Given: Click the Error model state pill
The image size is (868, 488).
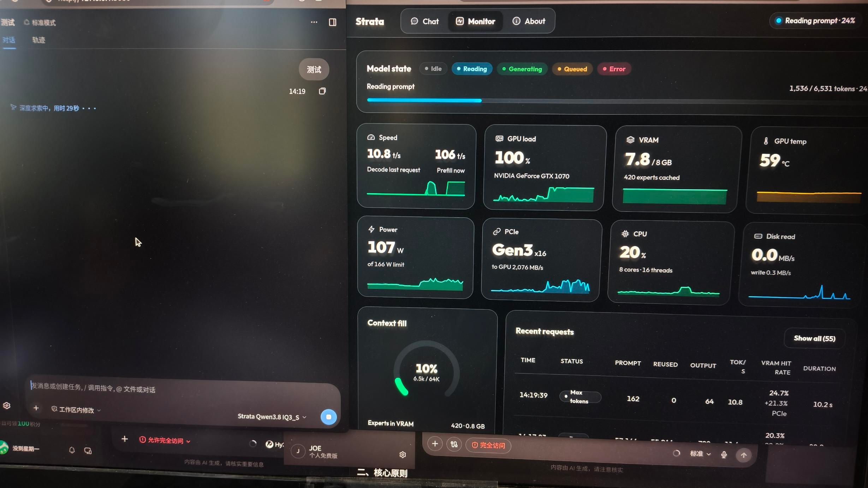Looking at the screenshot, I should tap(614, 69).
